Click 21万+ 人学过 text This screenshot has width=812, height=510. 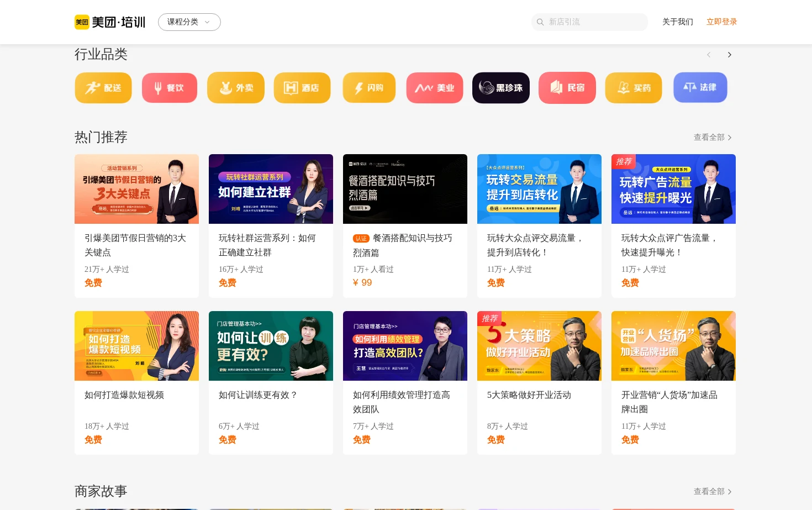click(107, 269)
